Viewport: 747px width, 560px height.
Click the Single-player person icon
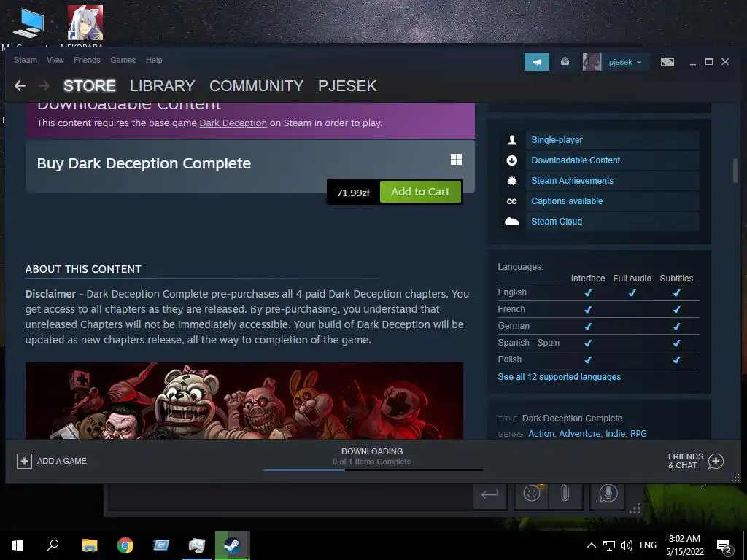tap(511, 140)
